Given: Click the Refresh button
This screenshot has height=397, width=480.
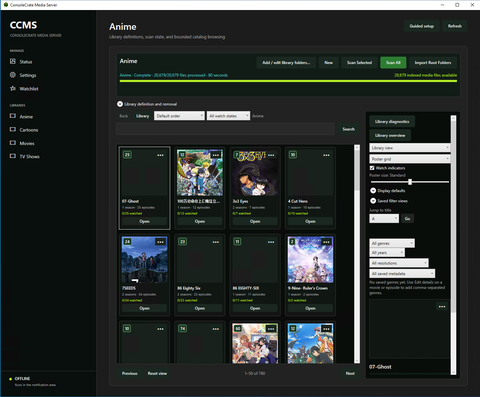Looking at the screenshot, I should (x=455, y=26).
